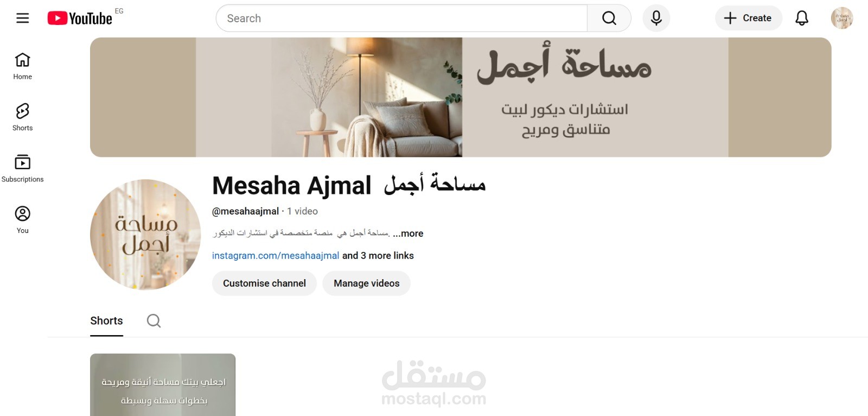Open Subscriptions in the sidebar
This screenshot has width=868, height=416.
(x=23, y=169)
